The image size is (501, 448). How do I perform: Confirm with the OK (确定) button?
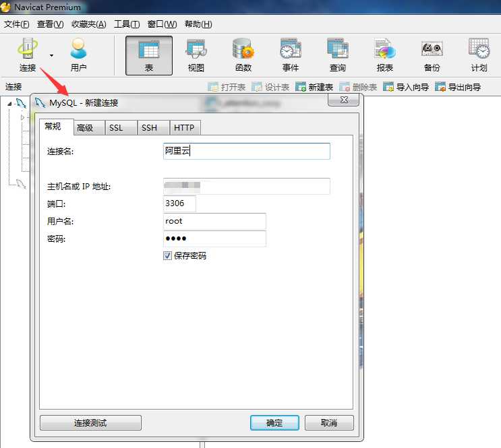tap(274, 423)
